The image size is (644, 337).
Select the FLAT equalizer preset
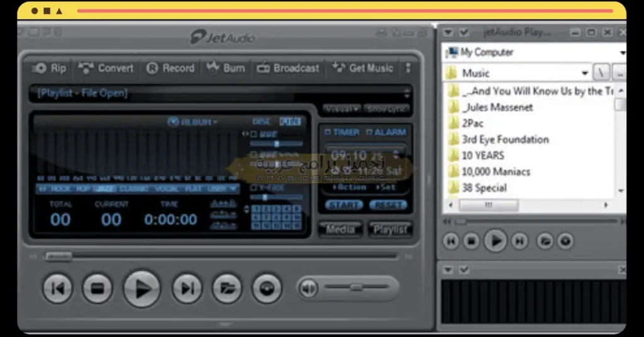[193, 189]
